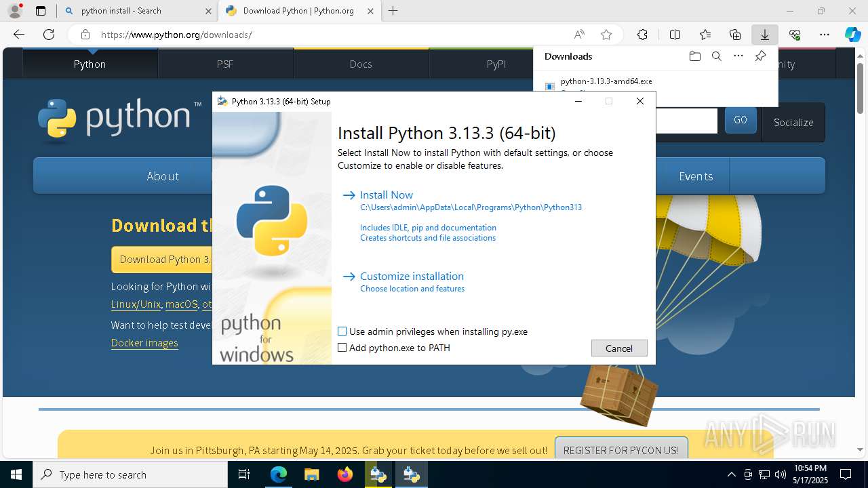This screenshot has width=868, height=488.
Task: Open more options in Downloads panel
Action: (738, 56)
